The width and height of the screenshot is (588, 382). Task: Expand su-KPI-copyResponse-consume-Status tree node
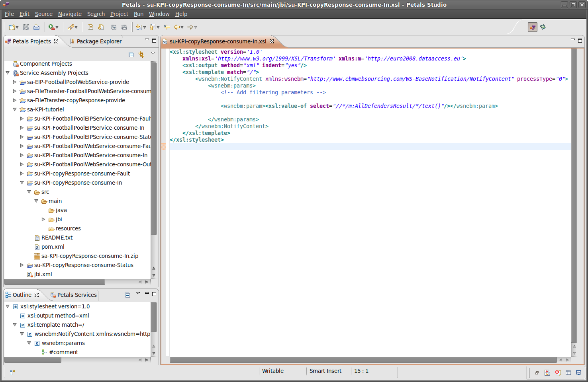22,265
